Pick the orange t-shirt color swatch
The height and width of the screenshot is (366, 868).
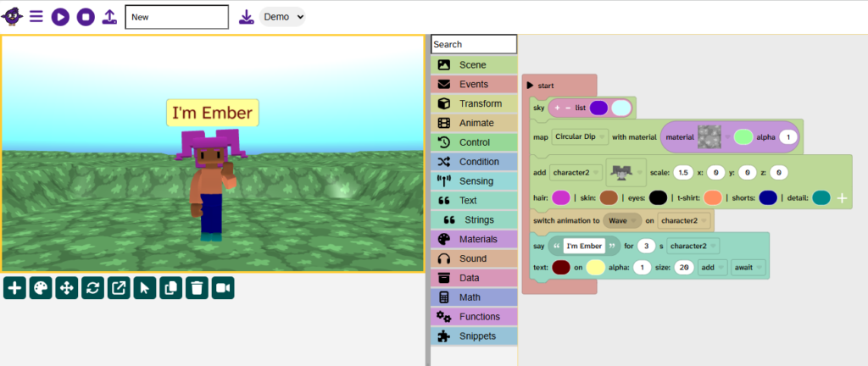(x=713, y=198)
